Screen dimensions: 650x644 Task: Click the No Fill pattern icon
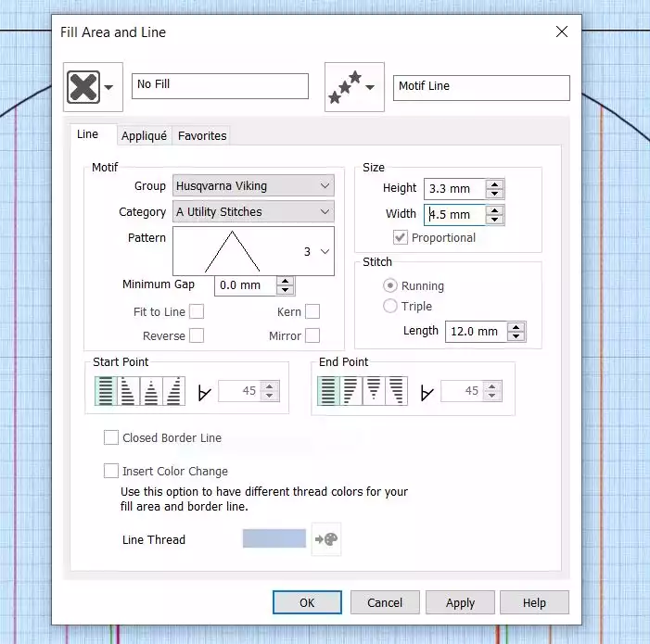click(83, 87)
